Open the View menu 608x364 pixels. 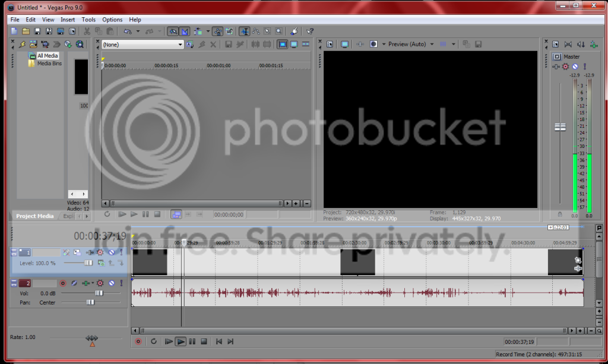[48, 20]
